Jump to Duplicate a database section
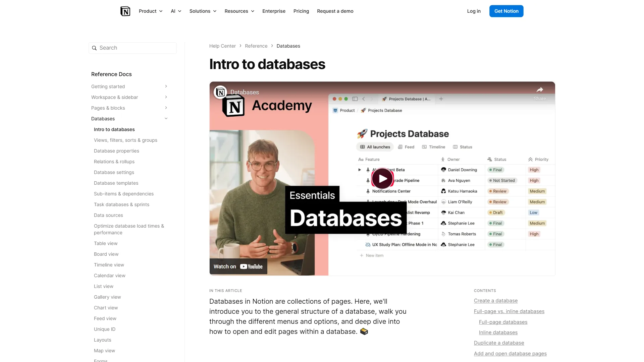This screenshot has width=644, height=362. pos(499,343)
